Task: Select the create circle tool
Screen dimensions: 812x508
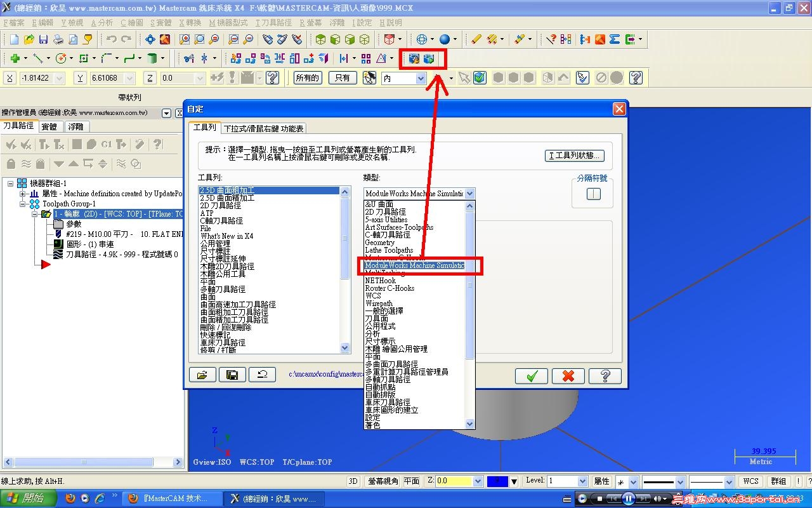Action: pyautogui.click(x=61, y=58)
